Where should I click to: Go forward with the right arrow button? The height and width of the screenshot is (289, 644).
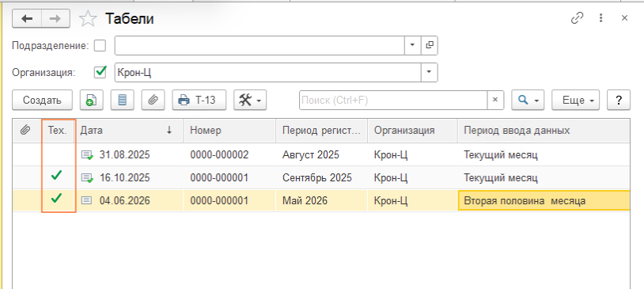coord(55,19)
